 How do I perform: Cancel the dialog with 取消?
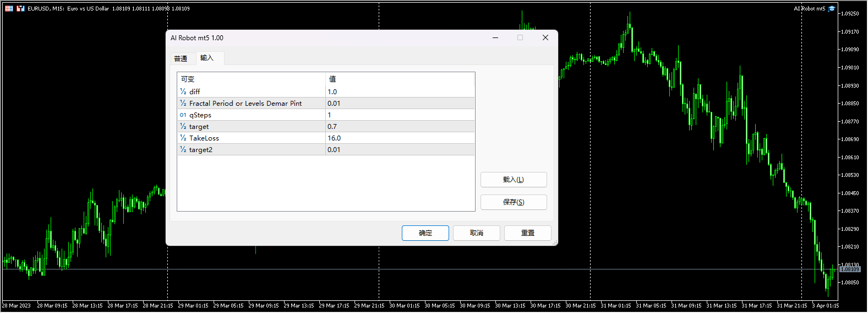(x=477, y=233)
